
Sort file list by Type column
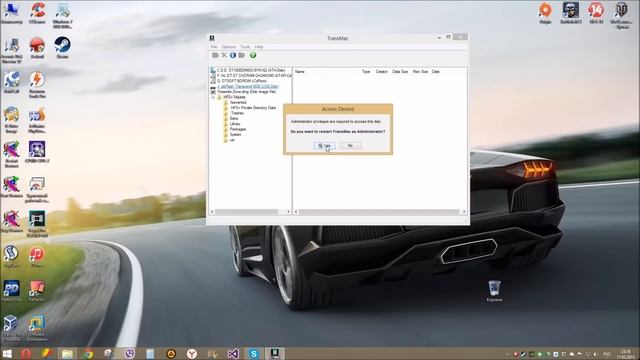tap(366, 71)
